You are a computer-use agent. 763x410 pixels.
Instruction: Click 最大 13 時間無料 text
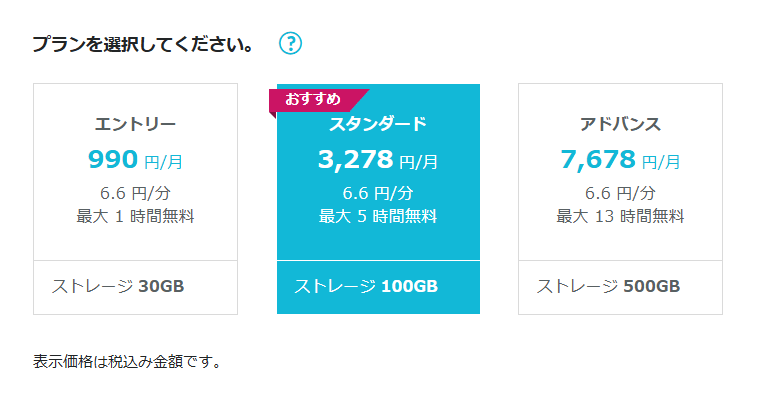click(x=620, y=216)
